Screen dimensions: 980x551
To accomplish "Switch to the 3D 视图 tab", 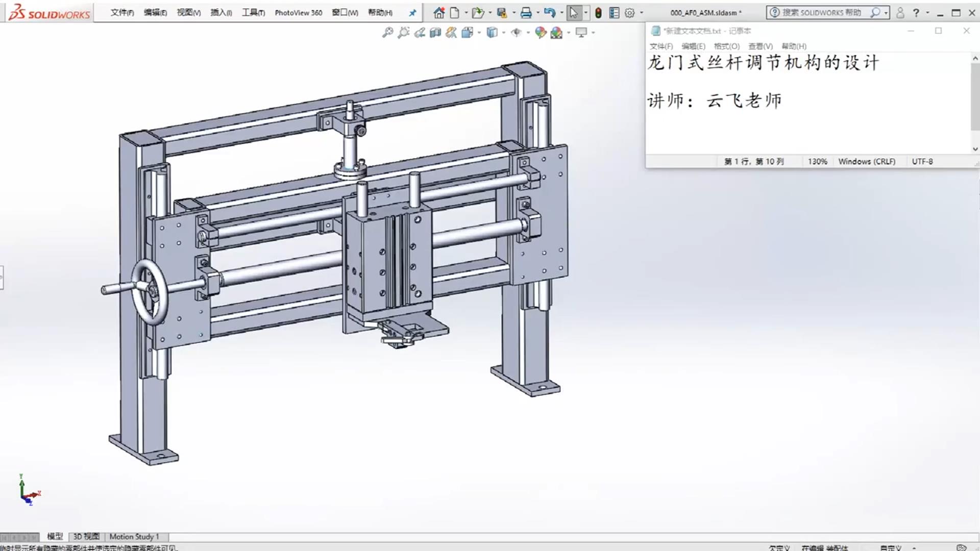I will pos(86,537).
